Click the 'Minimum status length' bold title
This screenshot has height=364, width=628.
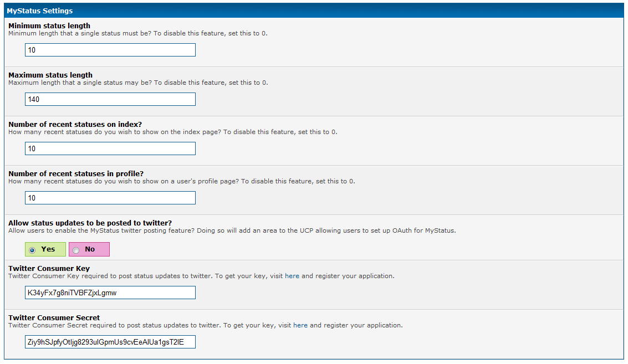[x=49, y=25]
